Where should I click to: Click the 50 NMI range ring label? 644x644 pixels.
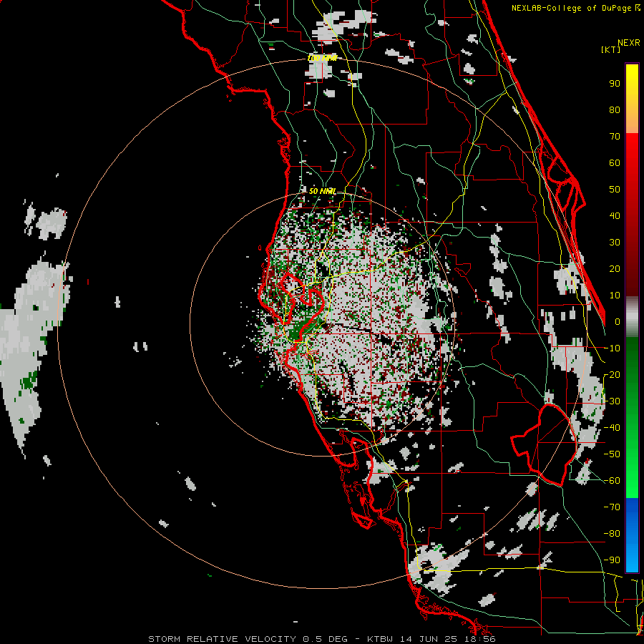(323, 191)
